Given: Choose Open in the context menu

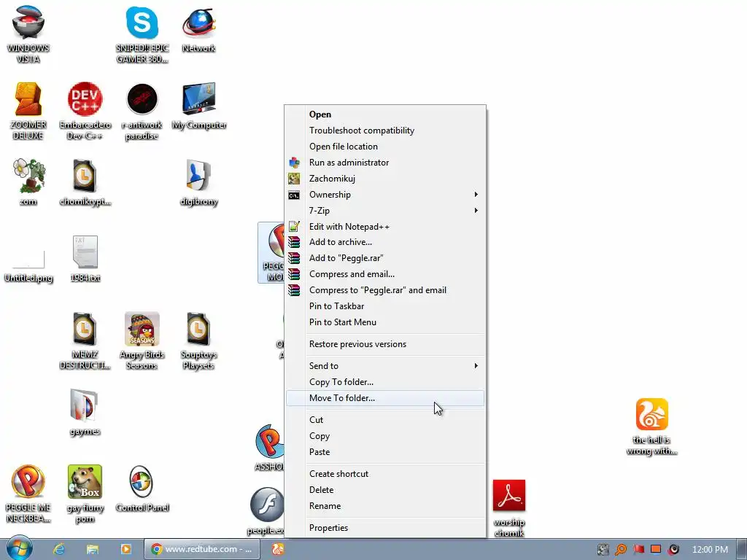Looking at the screenshot, I should (385, 114).
